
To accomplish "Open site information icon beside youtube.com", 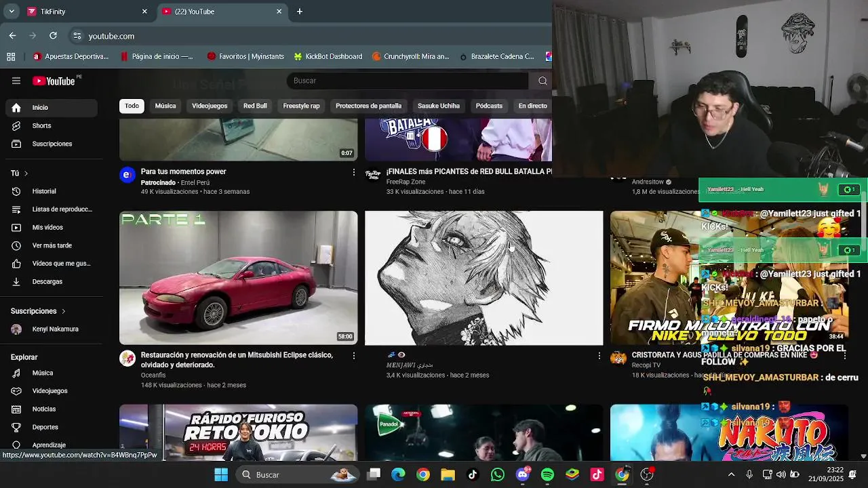I will (77, 36).
